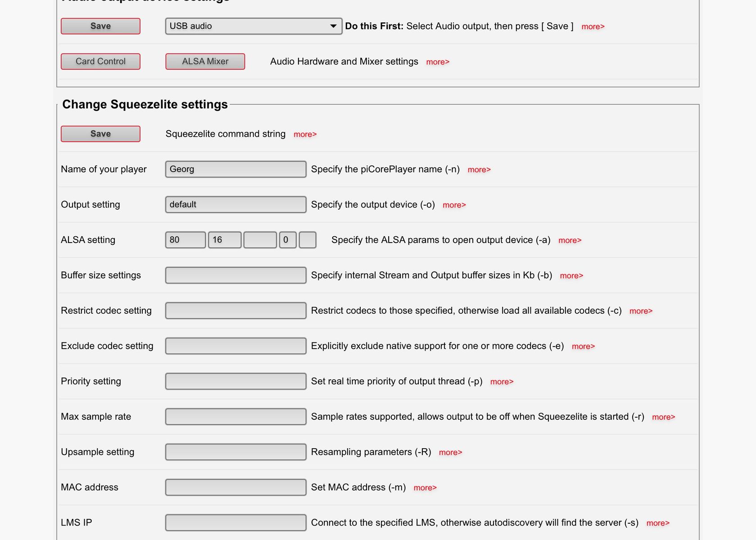
Task: Open the USB audio output dropdown
Action: point(254,26)
